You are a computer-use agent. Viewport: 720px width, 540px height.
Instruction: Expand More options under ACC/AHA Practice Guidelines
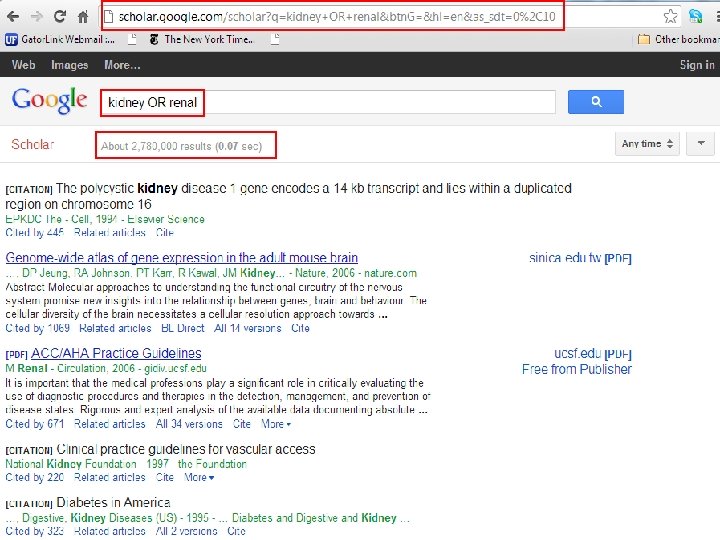276,424
